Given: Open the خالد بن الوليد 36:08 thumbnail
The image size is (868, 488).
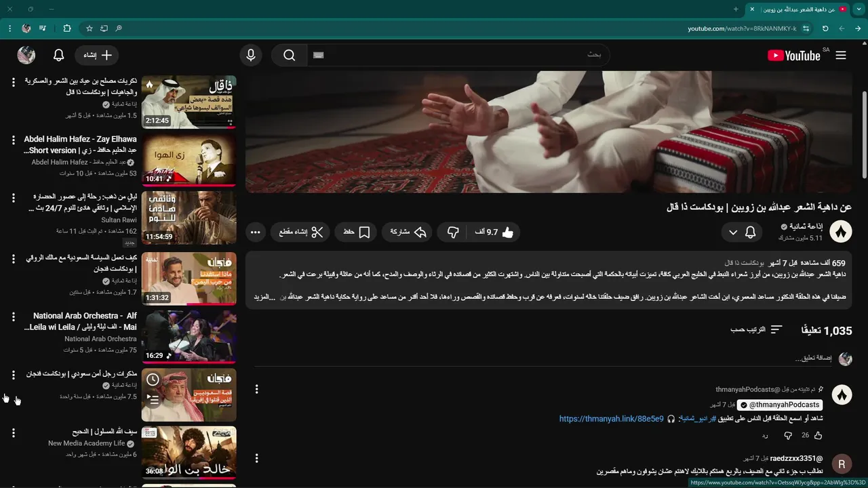Looking at the screenshot, I should pos(189,452).
